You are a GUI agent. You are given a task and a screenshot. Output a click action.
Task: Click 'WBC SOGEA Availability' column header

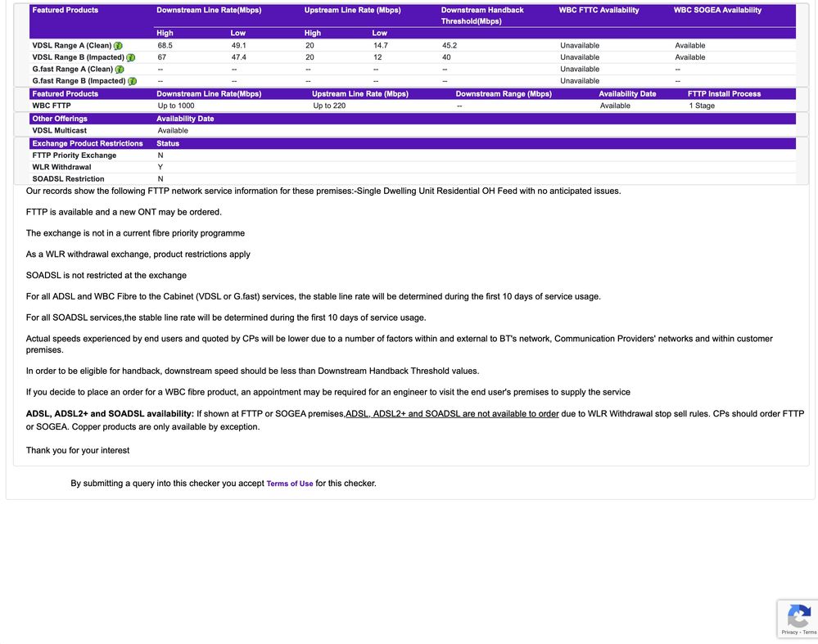coord(717,10)
